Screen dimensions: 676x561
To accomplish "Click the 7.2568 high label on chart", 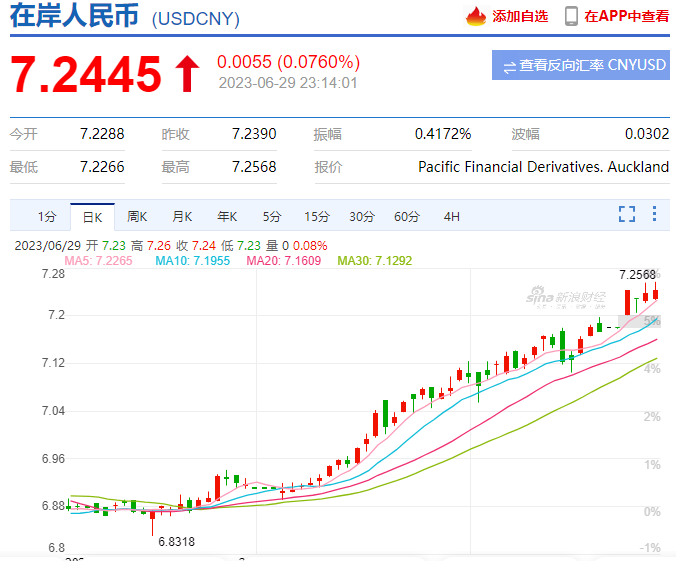I will click(637, 274).
